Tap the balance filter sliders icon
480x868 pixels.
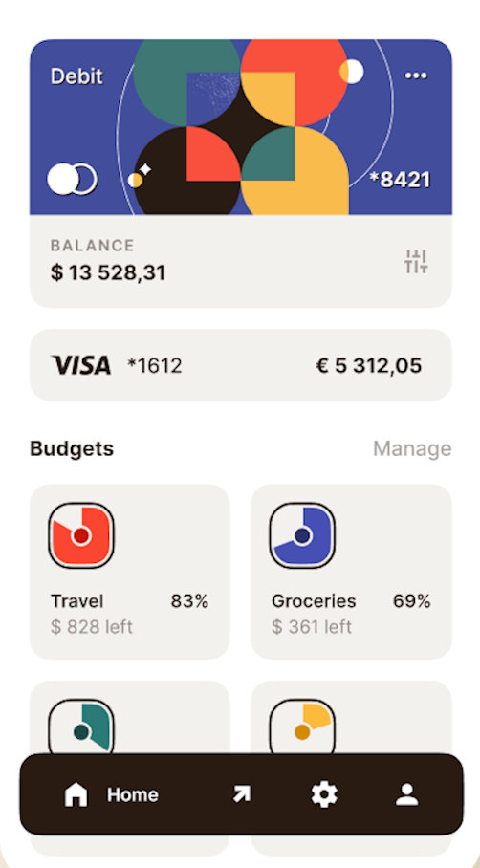click(416, 261)
